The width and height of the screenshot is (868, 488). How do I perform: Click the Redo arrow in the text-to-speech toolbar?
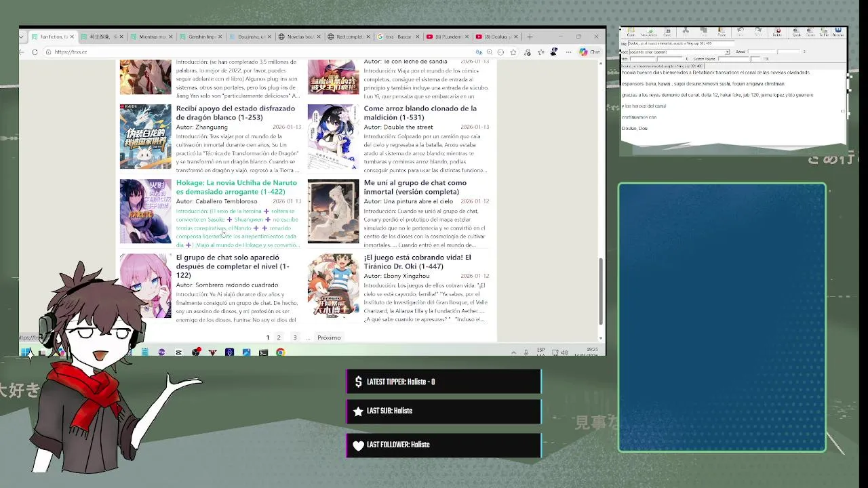pyautogui.click(x=758, y=33)
